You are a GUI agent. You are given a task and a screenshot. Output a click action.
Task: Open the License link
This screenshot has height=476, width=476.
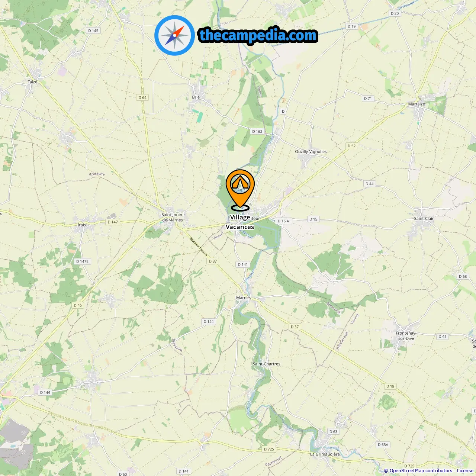point(465,470)
